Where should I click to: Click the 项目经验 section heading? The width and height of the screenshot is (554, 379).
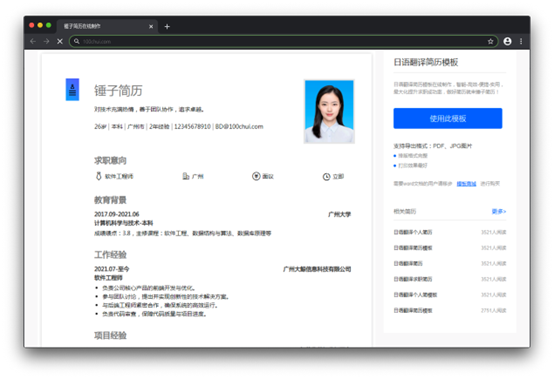pyautogui.click(x=110, y=335)
